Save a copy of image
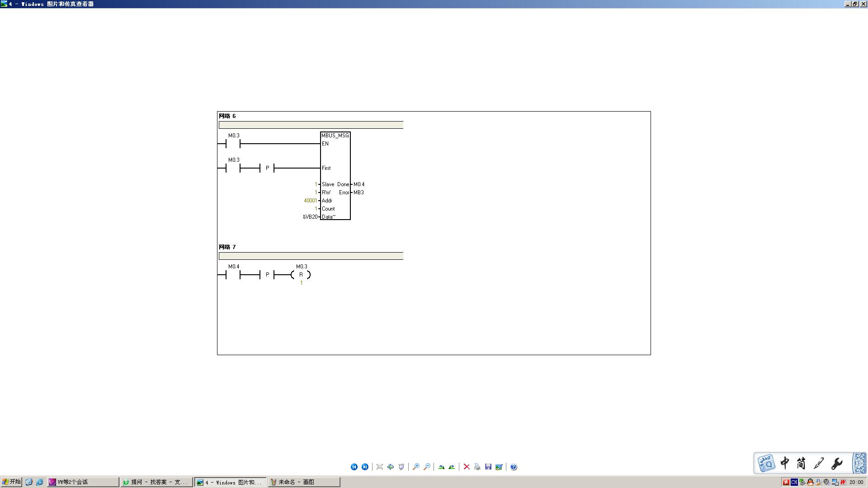 pos(488,467)
